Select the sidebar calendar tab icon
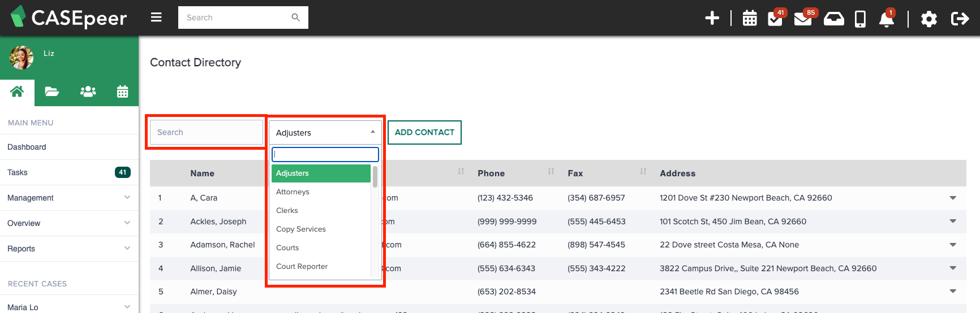Viewport: 980px width, 313px height. [122, 92]
